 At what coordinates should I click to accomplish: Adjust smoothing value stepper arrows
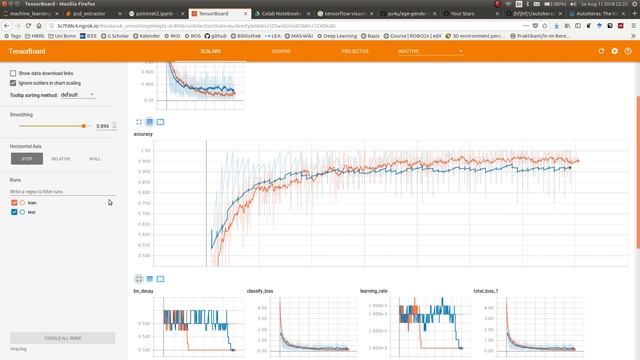tap(115, 126)
